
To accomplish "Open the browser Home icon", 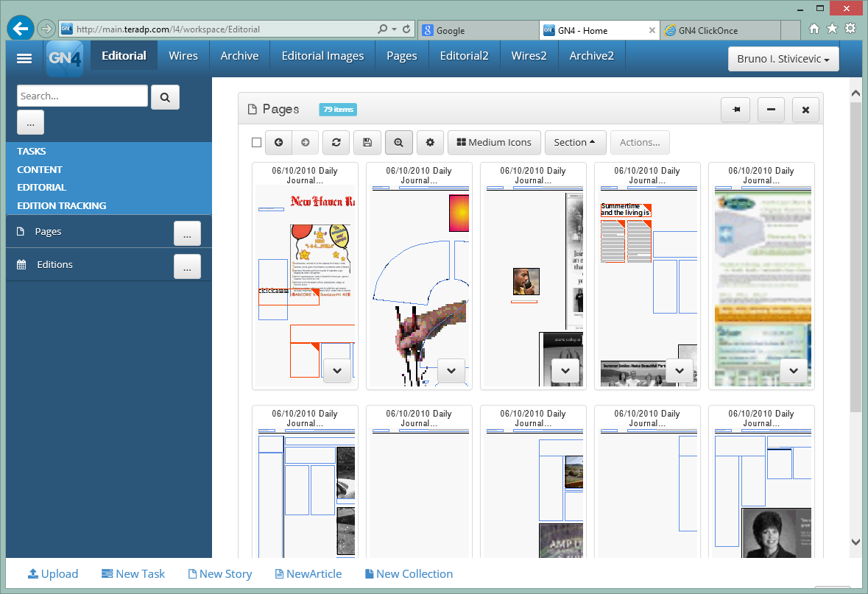I will coord(814,28).
